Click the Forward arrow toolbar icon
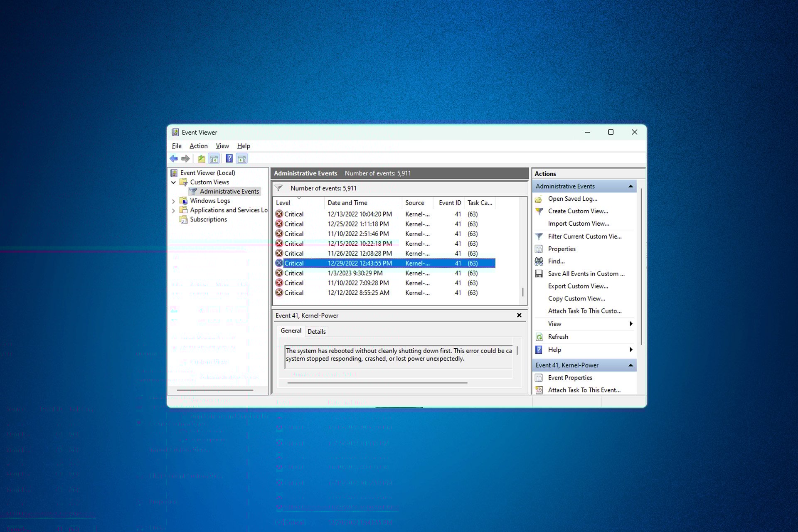 click(186, 158)
